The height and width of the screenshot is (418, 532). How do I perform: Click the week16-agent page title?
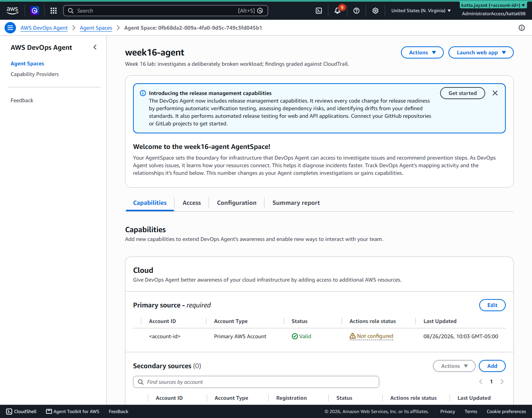point(155,52)
